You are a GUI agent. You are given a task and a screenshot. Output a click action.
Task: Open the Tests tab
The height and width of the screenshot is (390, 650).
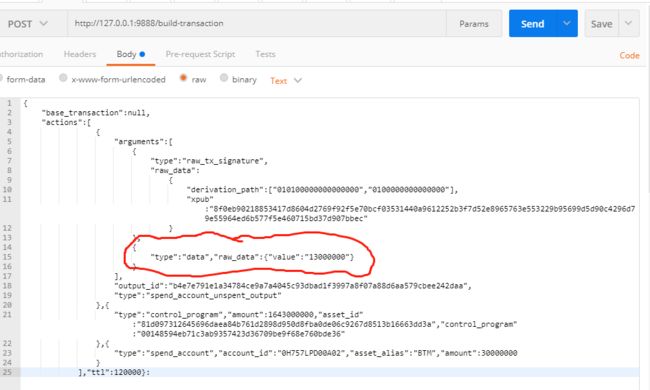click(x=265, y=54)
